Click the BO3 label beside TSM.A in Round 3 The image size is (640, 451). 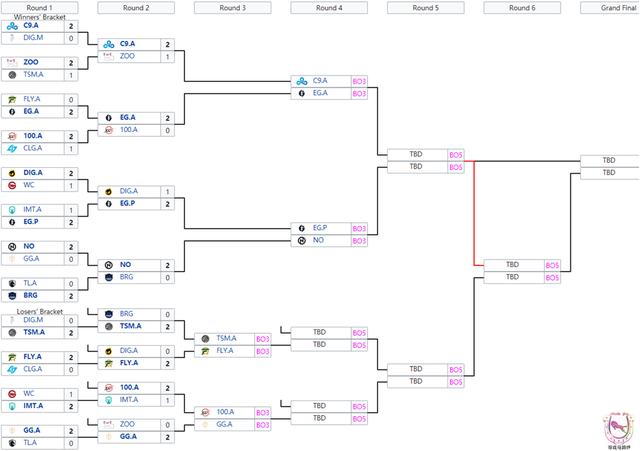[262, 339]
